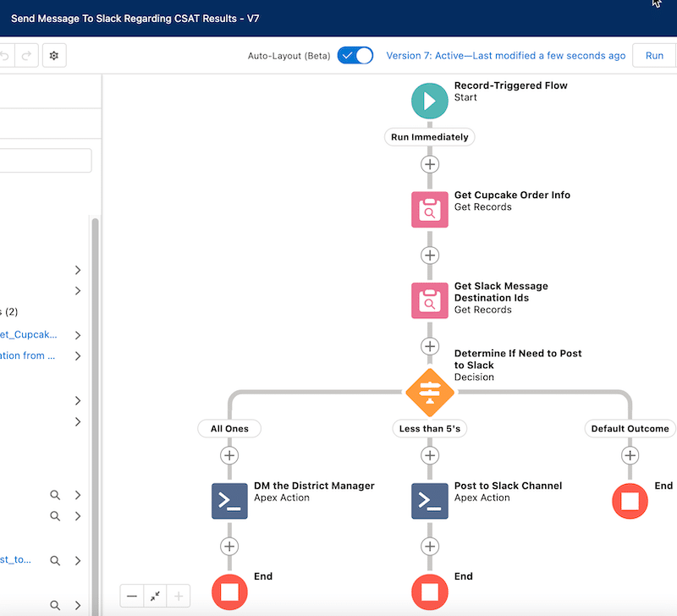Screen dimensions: 677x616
Task: Add element under Default Outcome
Action: 630,455
